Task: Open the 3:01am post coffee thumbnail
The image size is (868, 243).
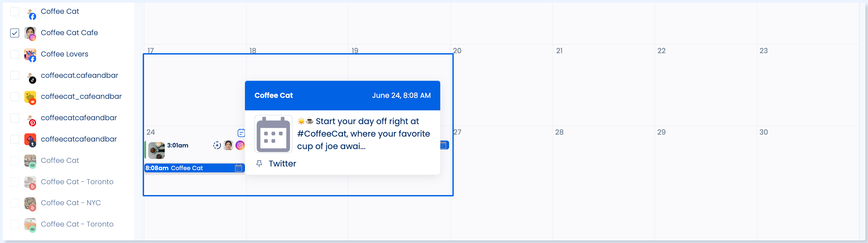Action: (x=157, y=150)
